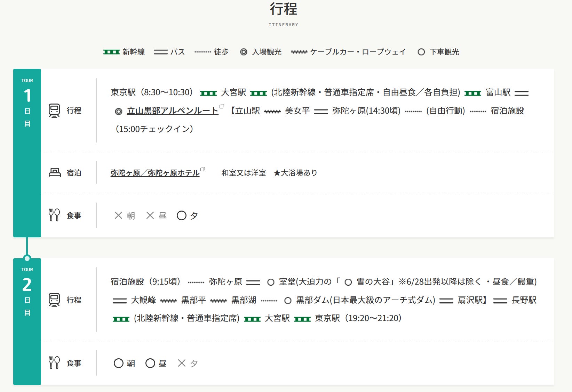The width and height of the screenshot is (572, 392).
Task: Click the green Shinkansen legend icon
Action: pyautogui.click(x=112, y=52)
